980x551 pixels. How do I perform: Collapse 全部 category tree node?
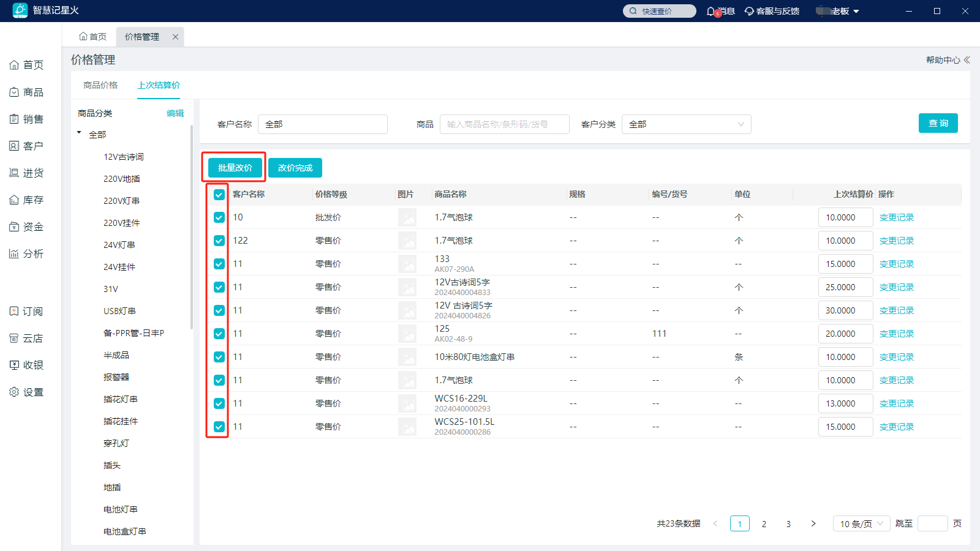coord(79,133)
